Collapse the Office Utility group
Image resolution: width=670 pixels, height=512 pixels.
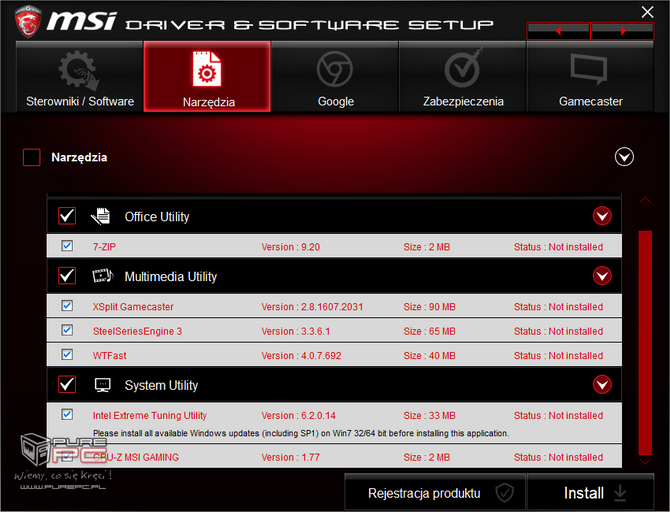pos(602,216)
